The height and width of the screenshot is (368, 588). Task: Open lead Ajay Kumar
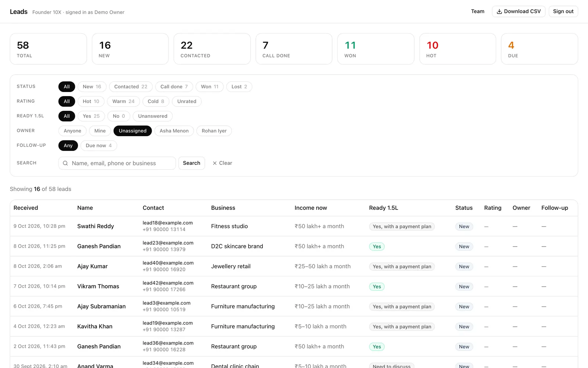pos(92,266)
